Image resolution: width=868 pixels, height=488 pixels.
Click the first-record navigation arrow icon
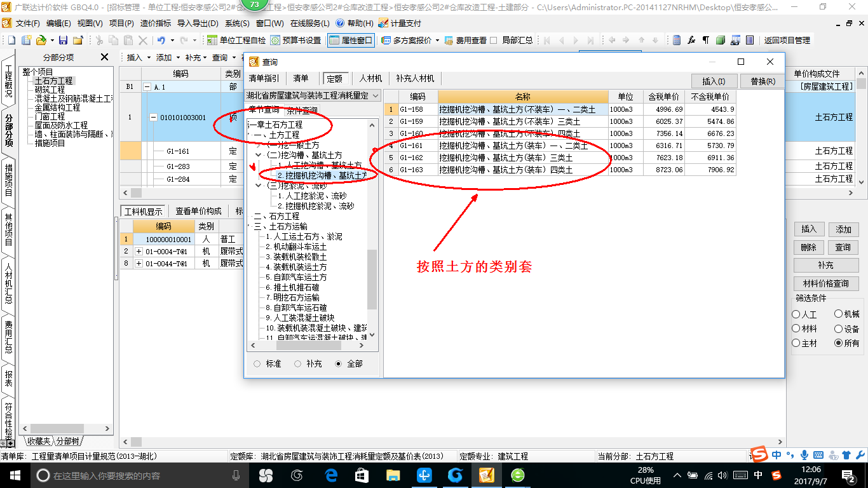pos(546,40)
